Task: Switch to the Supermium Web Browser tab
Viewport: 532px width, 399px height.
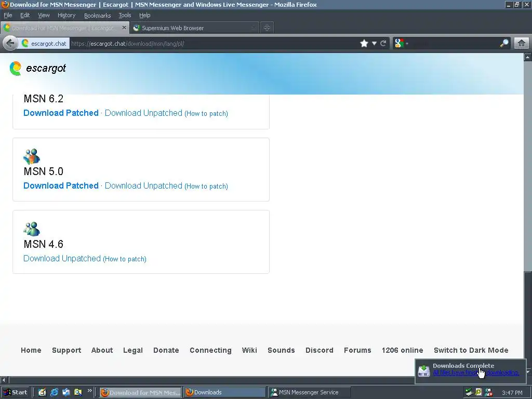Action: pyautogui.click(x=194, y=28)
